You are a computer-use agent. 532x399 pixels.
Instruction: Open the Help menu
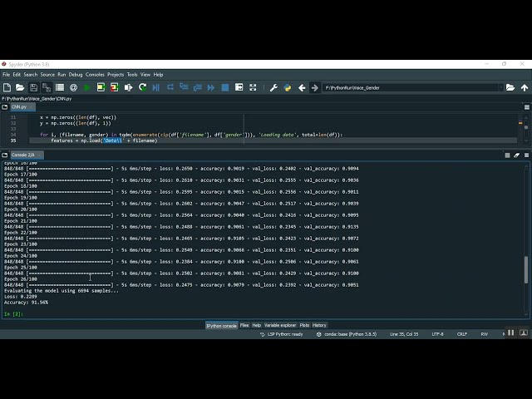click(x=158, y=74)
